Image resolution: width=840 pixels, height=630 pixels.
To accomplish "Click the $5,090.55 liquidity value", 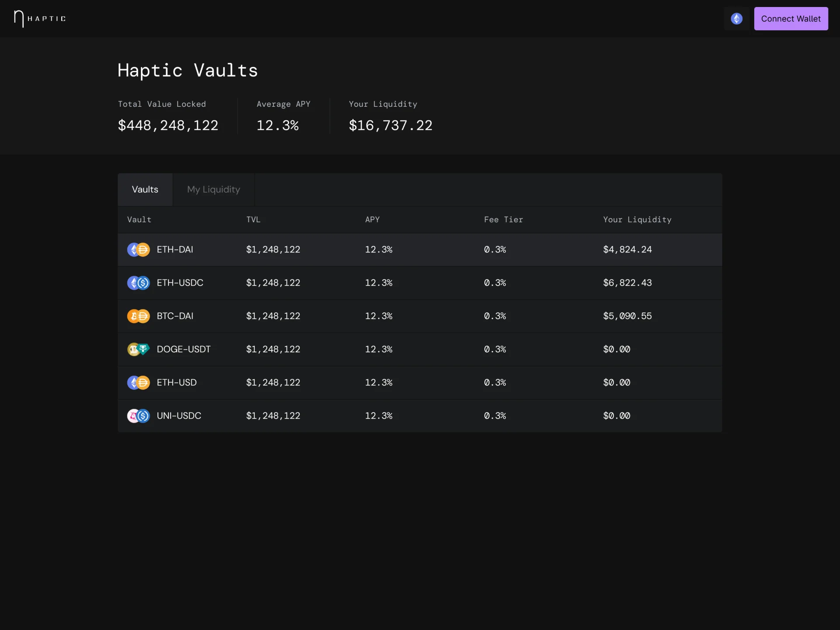I will pyautogui.click(x=627, y=316).
